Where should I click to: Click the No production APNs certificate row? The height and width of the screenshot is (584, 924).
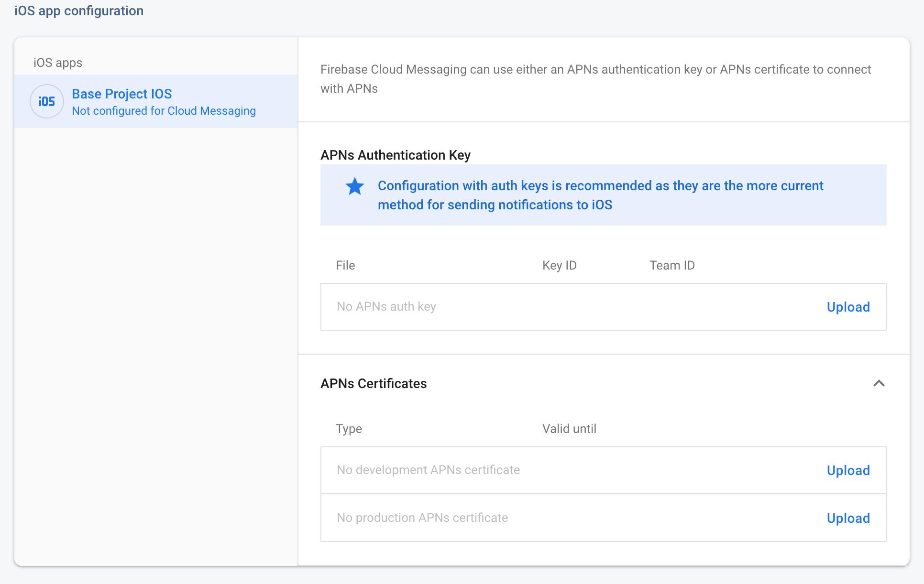click(x=422, y=518)
